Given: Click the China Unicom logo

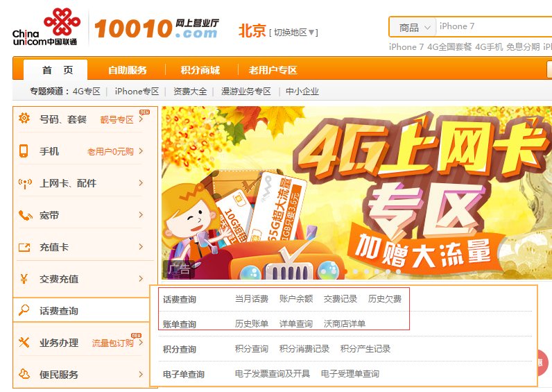Looking at the screenshot, I should pyautogui.click(x=45, y=27).
